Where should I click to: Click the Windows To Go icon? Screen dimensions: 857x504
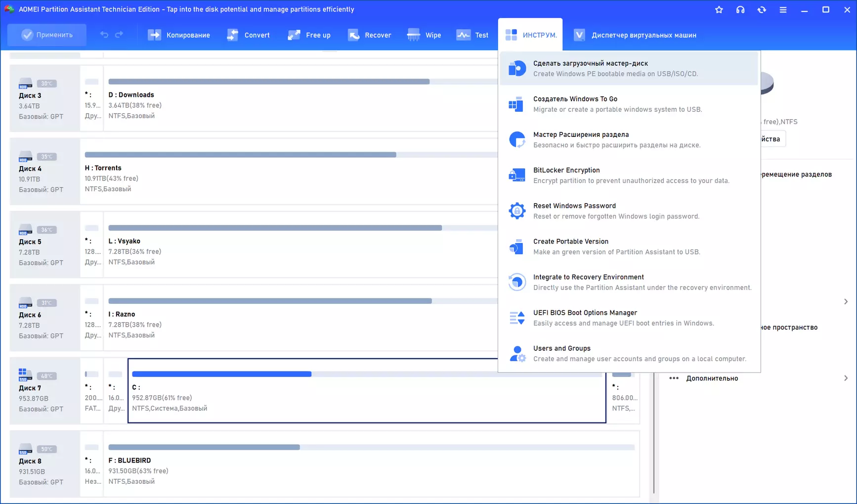coord(517,104)
